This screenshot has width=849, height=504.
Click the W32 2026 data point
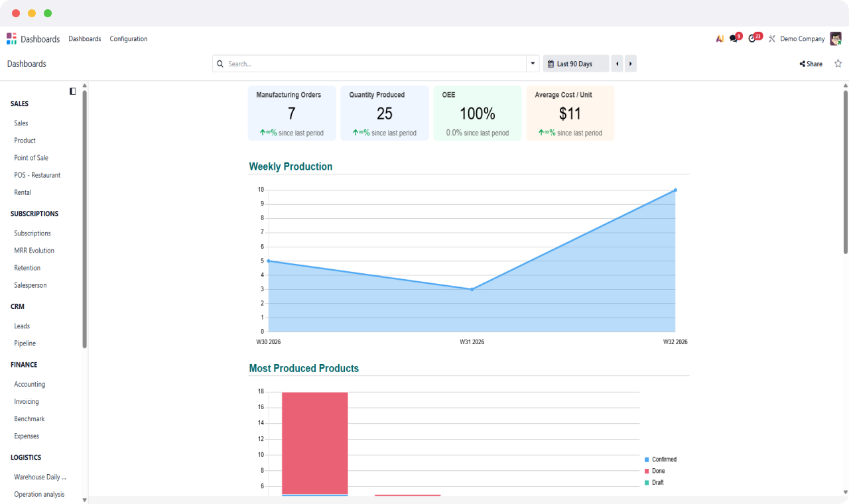point(675,190)
